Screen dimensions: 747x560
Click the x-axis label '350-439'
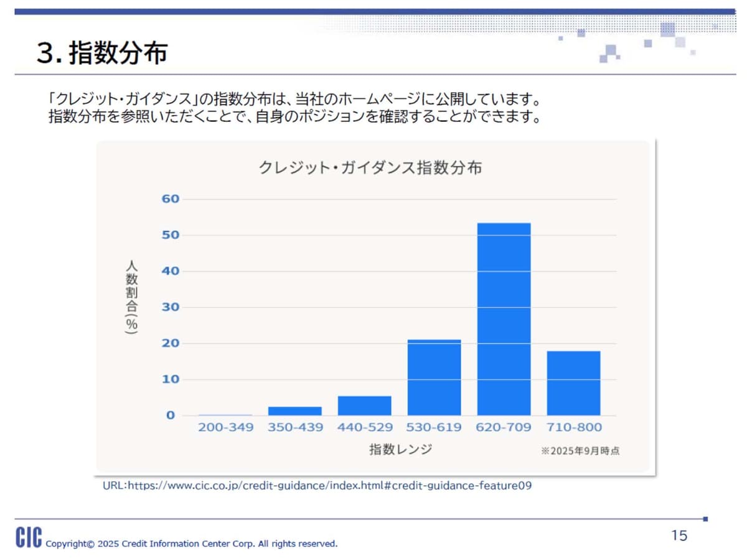[x=296, y=427]
